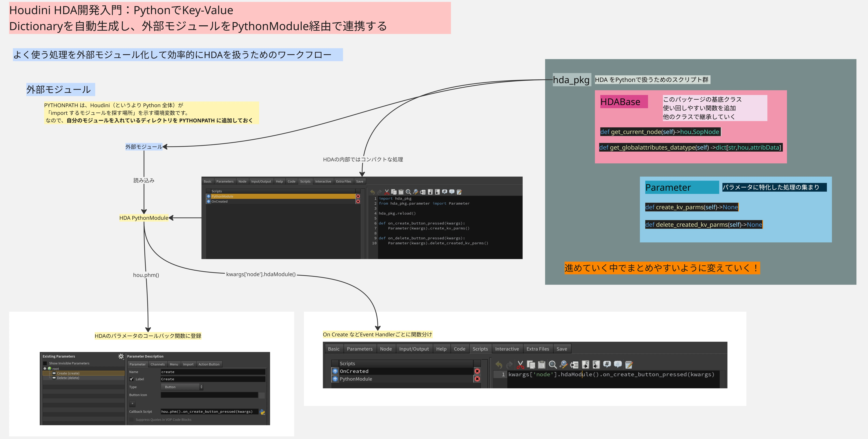This screenshot has width=868, height=439.
Task: Click the 'HDA PythonModule' yellow label
Action: (x=144, y=218)
